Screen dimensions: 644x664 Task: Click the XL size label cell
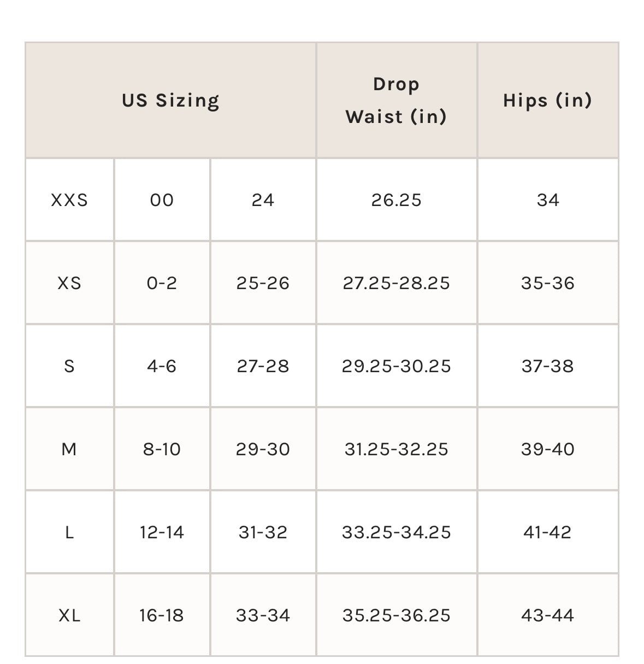click(69, 615)
